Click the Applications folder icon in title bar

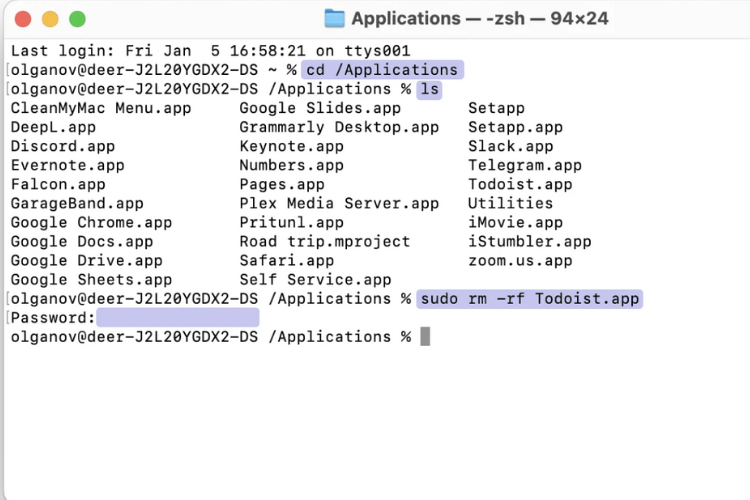click(x=334, y=19)
